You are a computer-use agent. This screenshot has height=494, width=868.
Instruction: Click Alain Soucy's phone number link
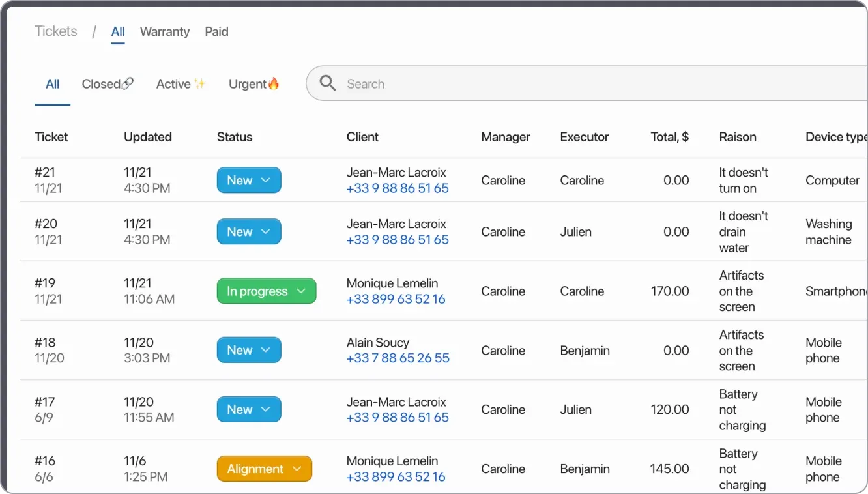(398, 358)
